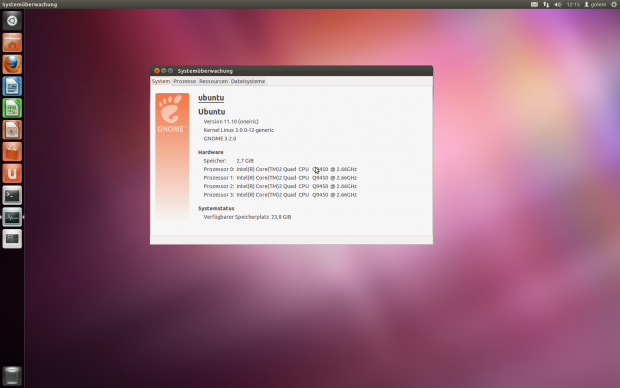Switch to the Prozesse tab
This screenshot has height=388, width=620.
(185, 81)
